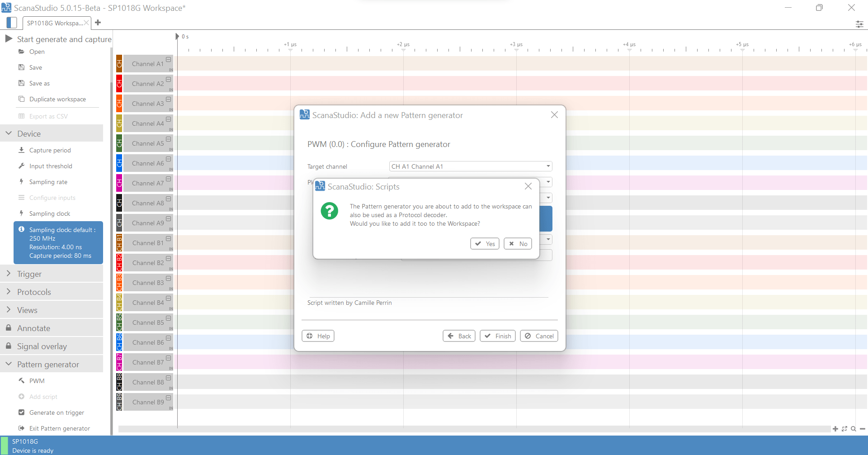The height and width of the screenshot is (455, 868).
Task: Click the fit-to-view icon near the zoom controls
Action: [x=844, y=429]
